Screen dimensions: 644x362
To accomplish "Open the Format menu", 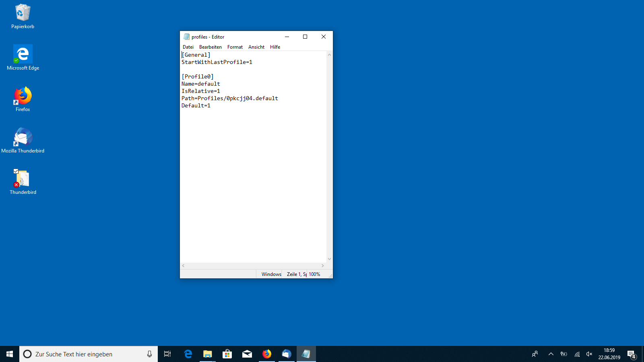I will (x=235, y=47).
